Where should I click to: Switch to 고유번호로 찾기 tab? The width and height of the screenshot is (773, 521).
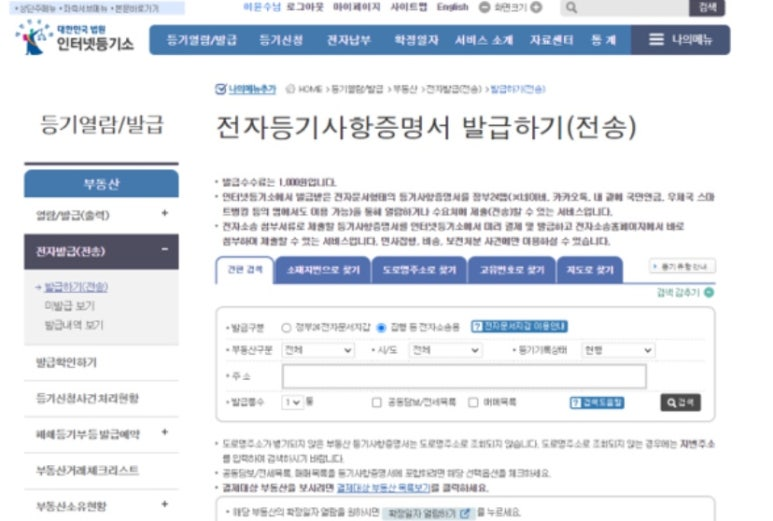coord(512,270)
